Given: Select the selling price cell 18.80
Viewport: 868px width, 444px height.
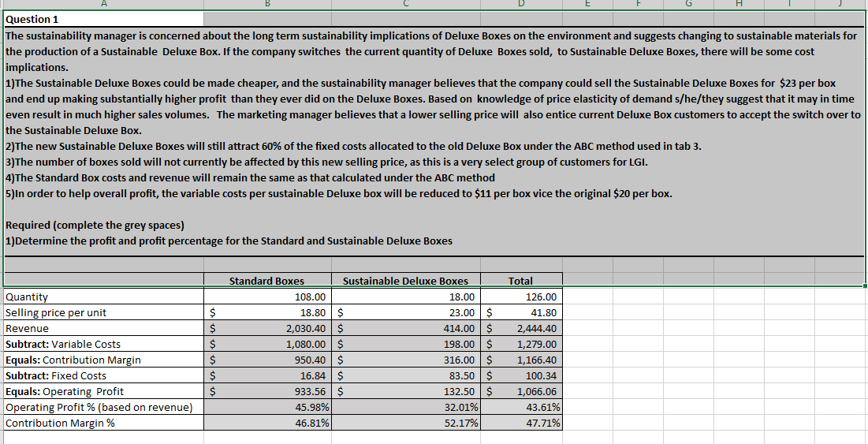Looking at the screenshot, I should [x=267, y=312].
